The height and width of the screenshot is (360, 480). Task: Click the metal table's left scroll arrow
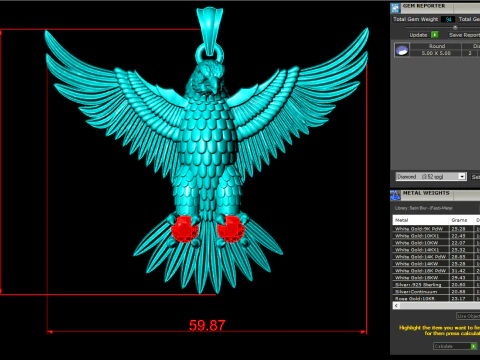(396, 306)
